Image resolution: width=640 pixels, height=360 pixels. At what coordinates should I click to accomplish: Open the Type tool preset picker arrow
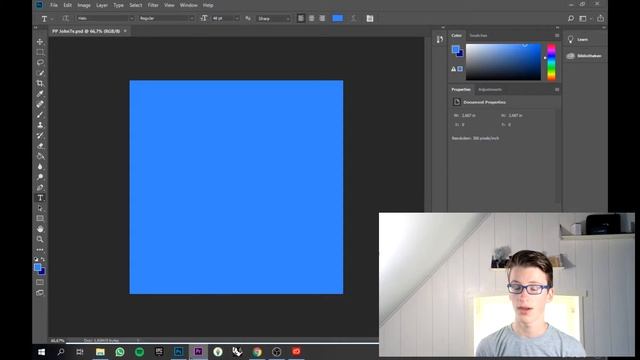pos(52,19)
